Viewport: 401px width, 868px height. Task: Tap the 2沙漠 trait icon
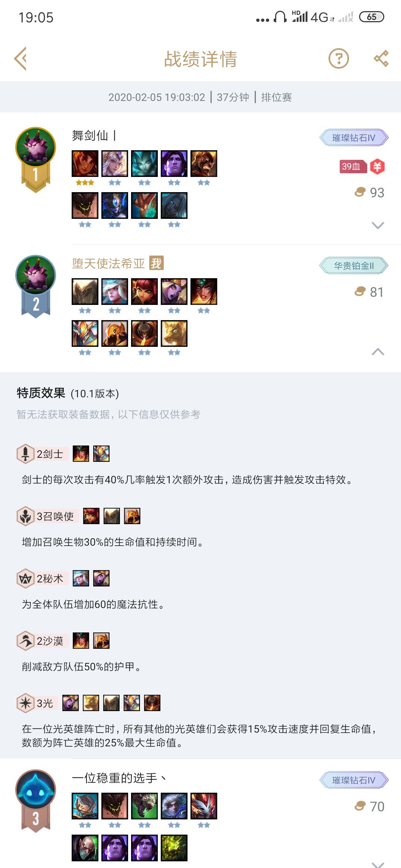click(25, 641)
